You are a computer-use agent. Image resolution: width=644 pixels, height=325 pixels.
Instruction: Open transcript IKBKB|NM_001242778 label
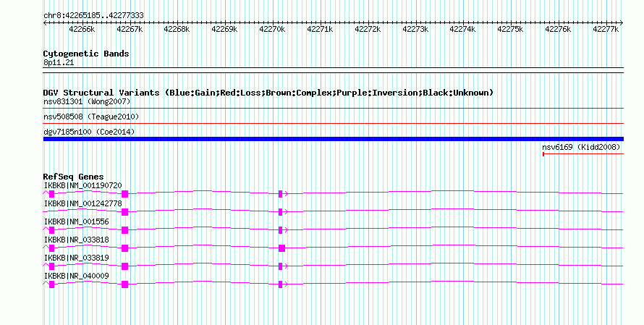(83, 204)
